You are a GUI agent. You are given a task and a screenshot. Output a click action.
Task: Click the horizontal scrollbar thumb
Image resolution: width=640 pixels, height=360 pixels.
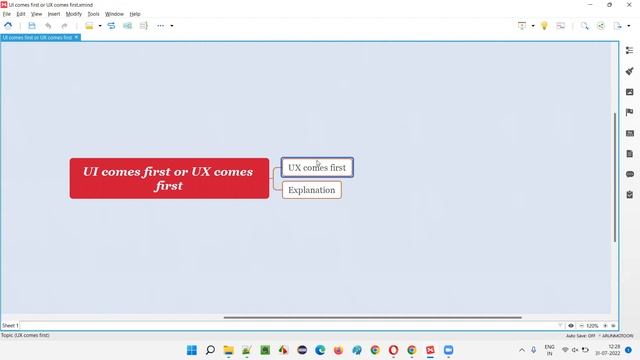(x=373, y=317)
